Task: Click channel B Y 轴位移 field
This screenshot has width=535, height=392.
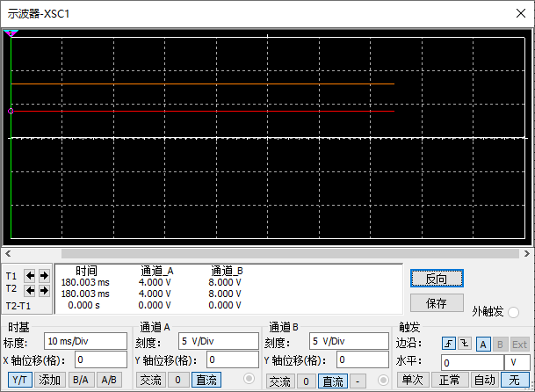Action: [x=363, y=359]
